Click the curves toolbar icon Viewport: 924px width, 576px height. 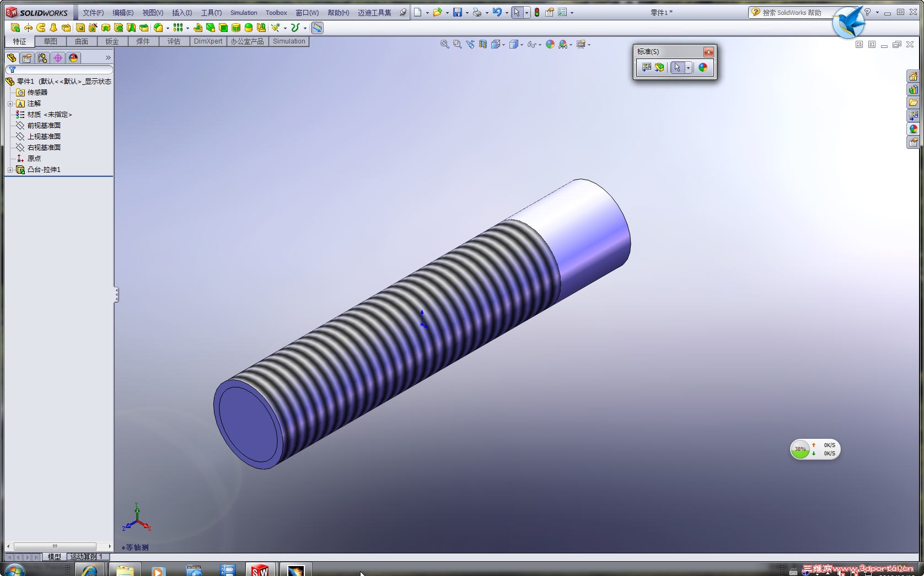(x=295, y=28)
